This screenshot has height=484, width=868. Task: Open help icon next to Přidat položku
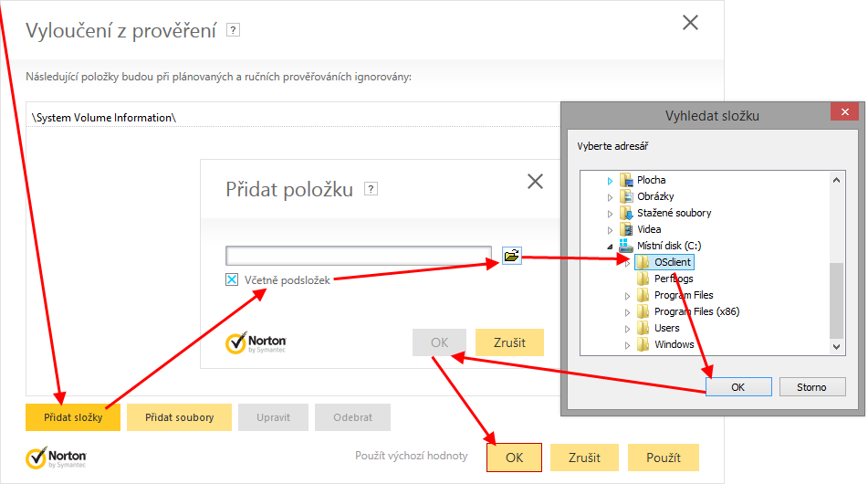coord(371,189)
